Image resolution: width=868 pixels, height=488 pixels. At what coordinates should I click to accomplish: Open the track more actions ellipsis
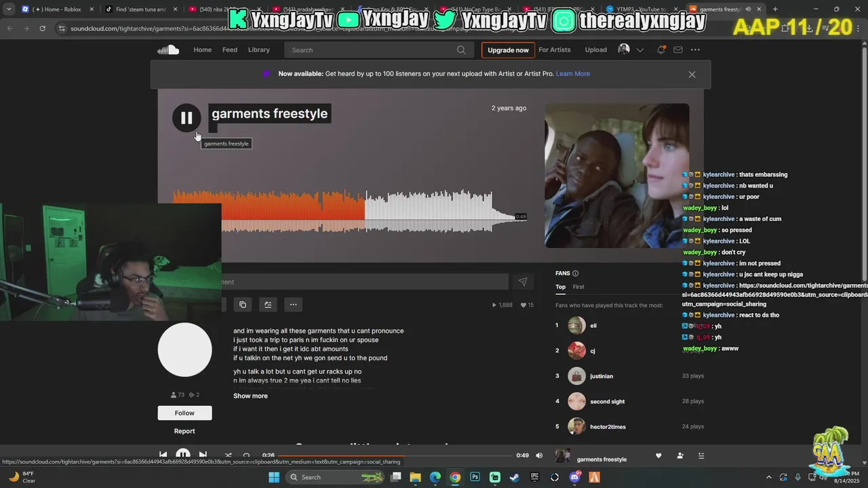(293, 304)
